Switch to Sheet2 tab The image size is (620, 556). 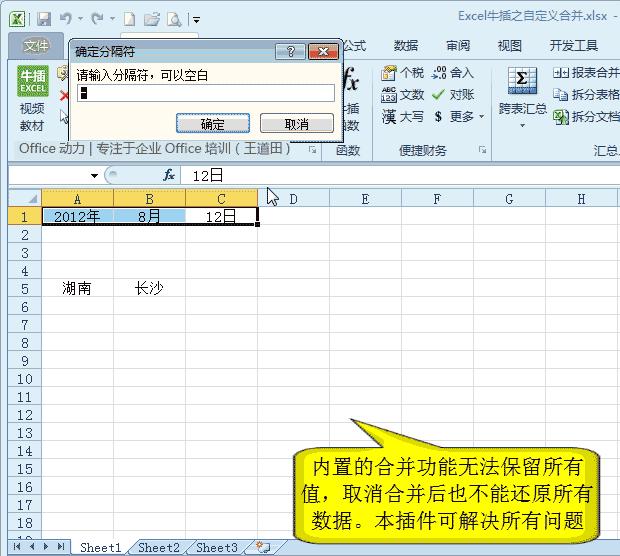pos(159,547)
